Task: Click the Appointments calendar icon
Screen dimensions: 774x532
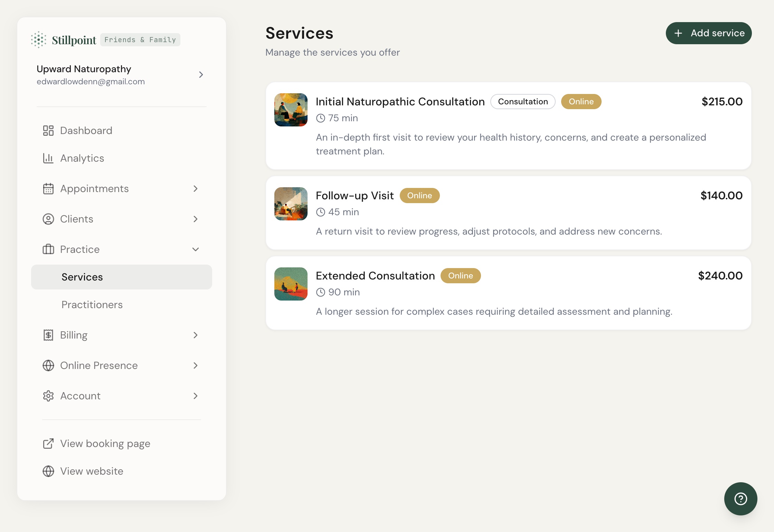Action: point(48,189)
